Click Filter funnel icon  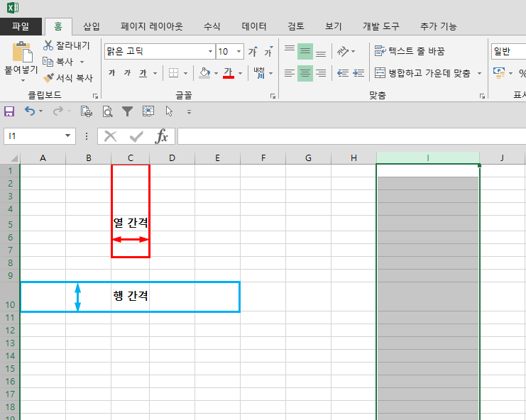point(128,111)
